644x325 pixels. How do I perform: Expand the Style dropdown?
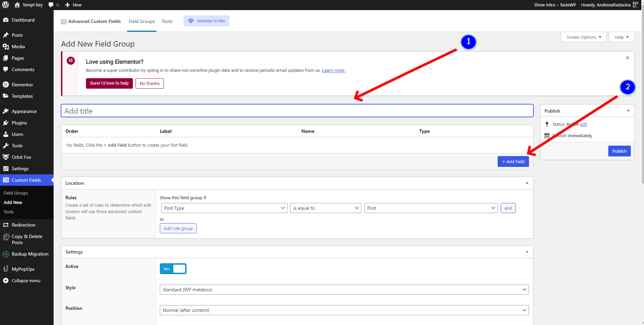tap(344, 290)
